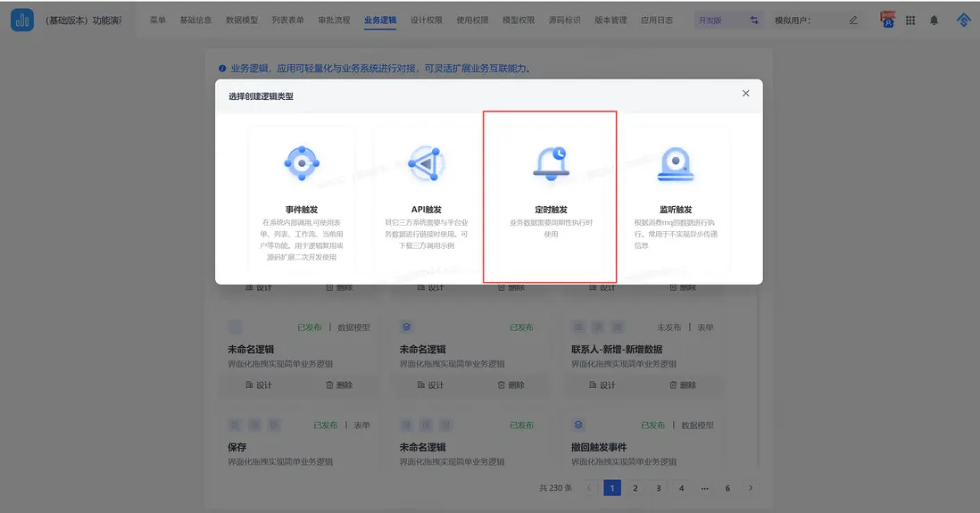980x513 pixels.
Task: Click 删除 on 联系人-新增-新增数据 card
Action: point(683,385)
